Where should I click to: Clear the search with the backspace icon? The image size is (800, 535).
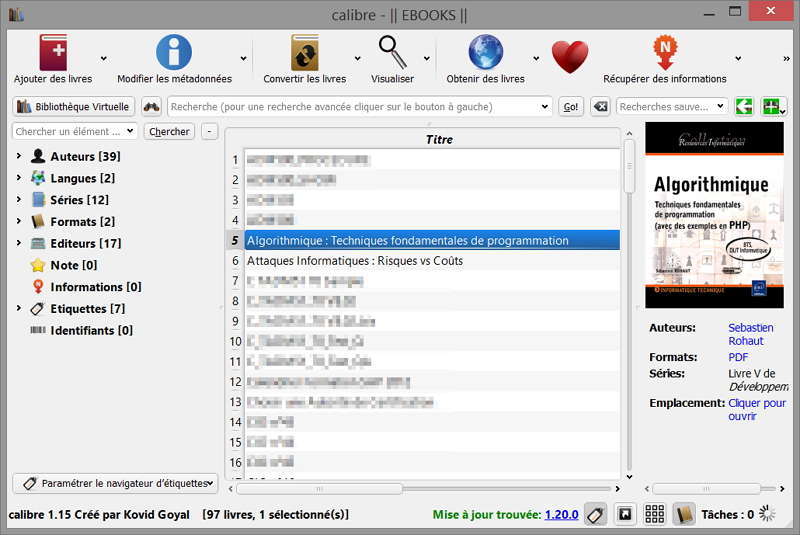[x=600, y=107]
